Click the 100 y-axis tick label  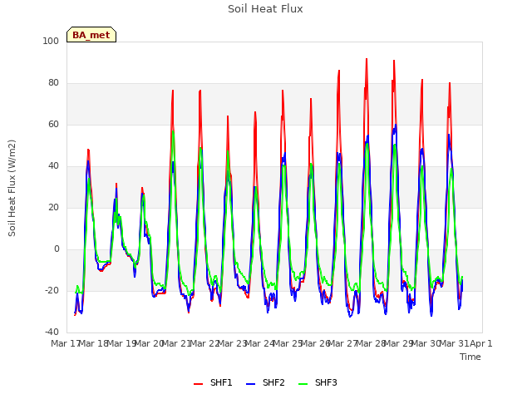(x=51, y=41)
